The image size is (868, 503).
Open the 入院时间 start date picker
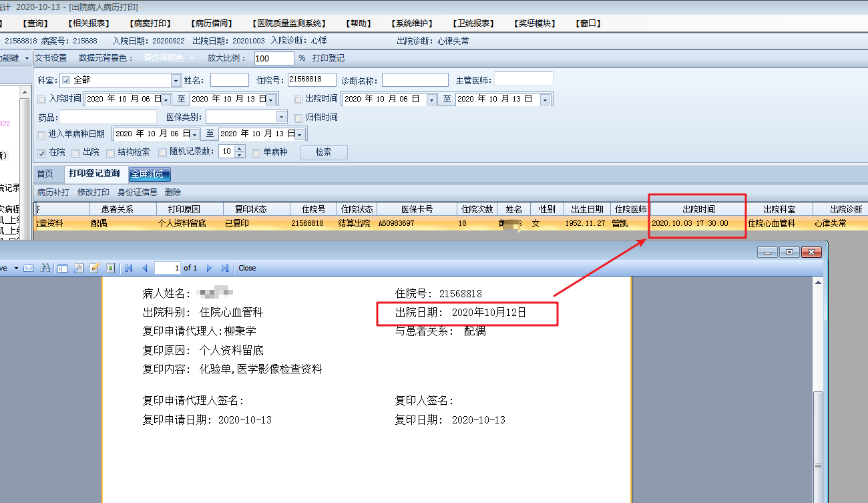[x=166, y=100]
